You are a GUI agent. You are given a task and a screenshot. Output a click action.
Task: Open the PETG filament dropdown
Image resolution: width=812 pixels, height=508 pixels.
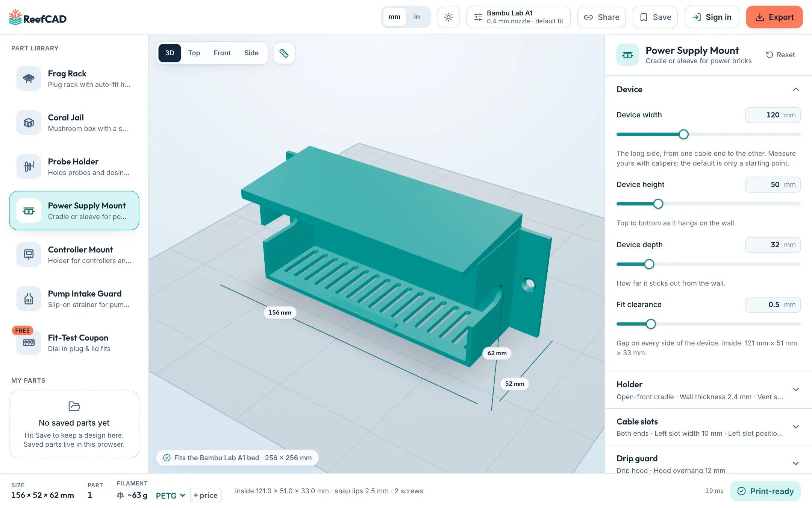click(x=171, y=496)
